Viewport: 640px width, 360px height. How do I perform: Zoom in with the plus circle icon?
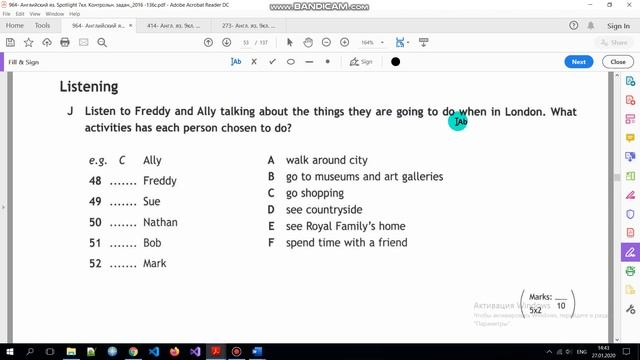pyautogui.click(x=344, y=42)
